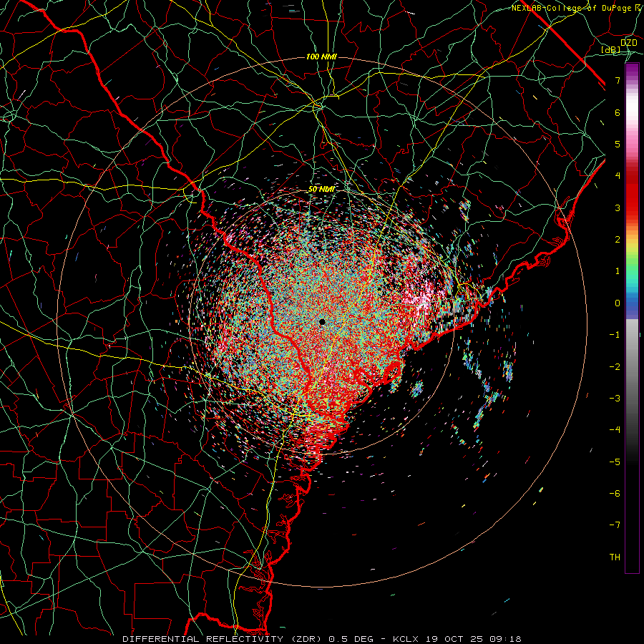Click the '0.5 DEG' elevation text
This screenshot has height=644, width=644.
click(x=351, y=639)
